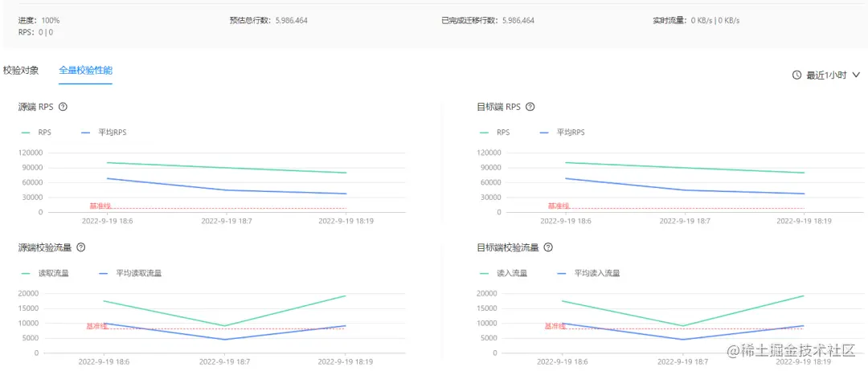
Task: Click 基准线 label in 源端校验流量 chart
Action: click(97, 326)
